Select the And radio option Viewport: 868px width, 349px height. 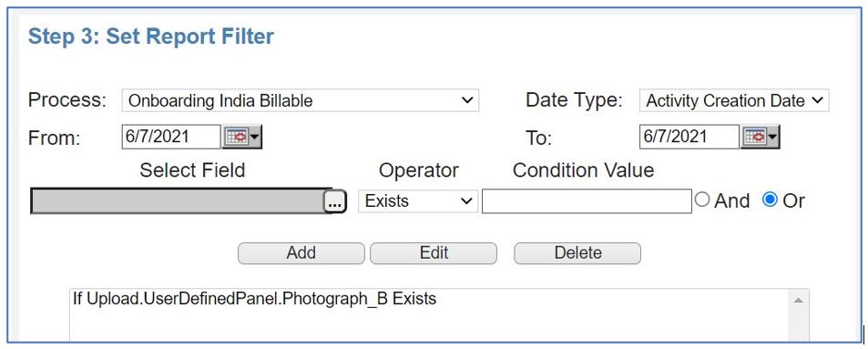(x=702, y=200)
